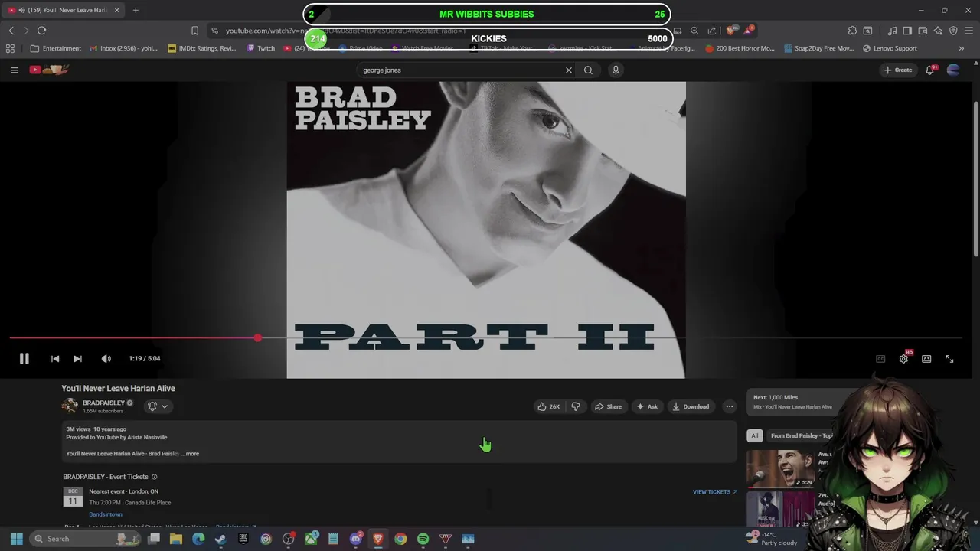
Task: Bookmark this page icon
Action: click(x=194, y=31)
